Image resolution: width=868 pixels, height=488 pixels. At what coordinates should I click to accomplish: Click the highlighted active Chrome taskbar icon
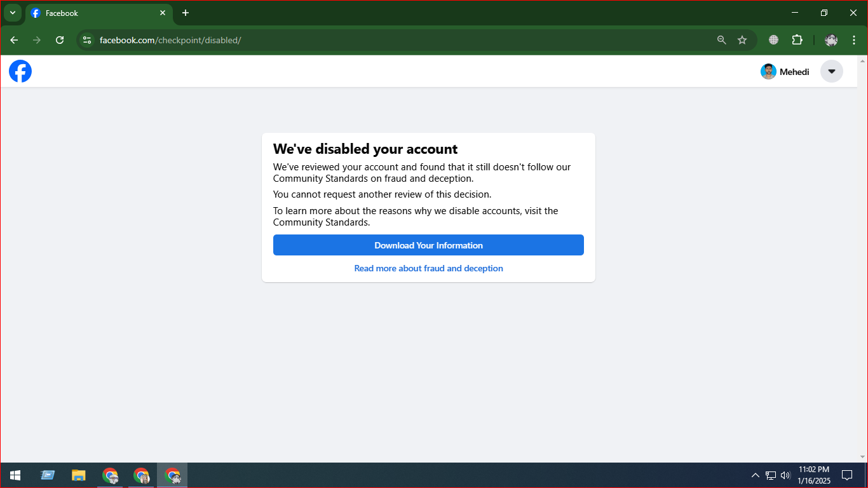pos(172,475)
